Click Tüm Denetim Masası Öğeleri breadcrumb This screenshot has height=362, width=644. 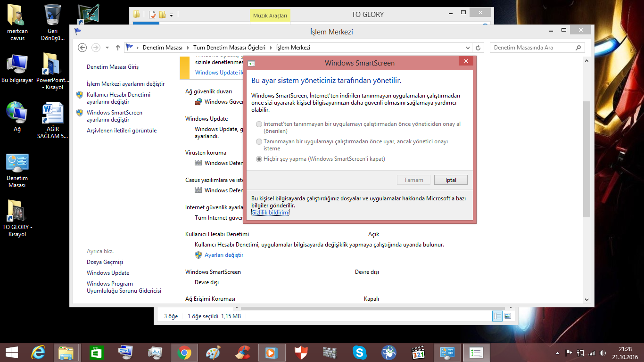point(229,48)
